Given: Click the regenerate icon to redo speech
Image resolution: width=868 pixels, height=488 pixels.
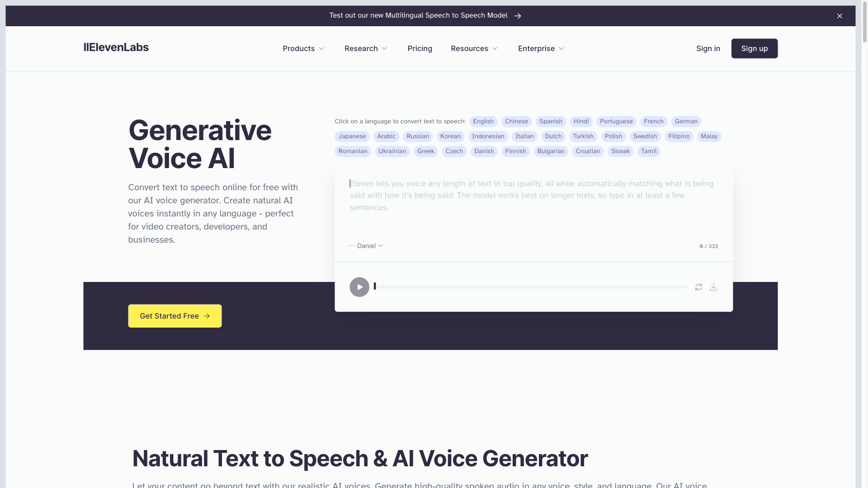Looking at the screenshot, I should (698, 286).
